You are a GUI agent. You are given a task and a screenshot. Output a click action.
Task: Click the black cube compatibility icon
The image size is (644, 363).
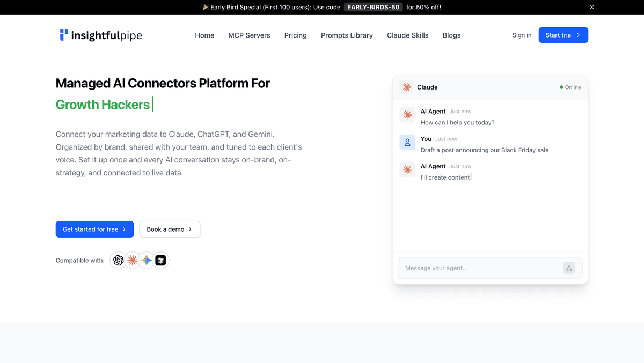pyautogui.click(x=160, y=260)
